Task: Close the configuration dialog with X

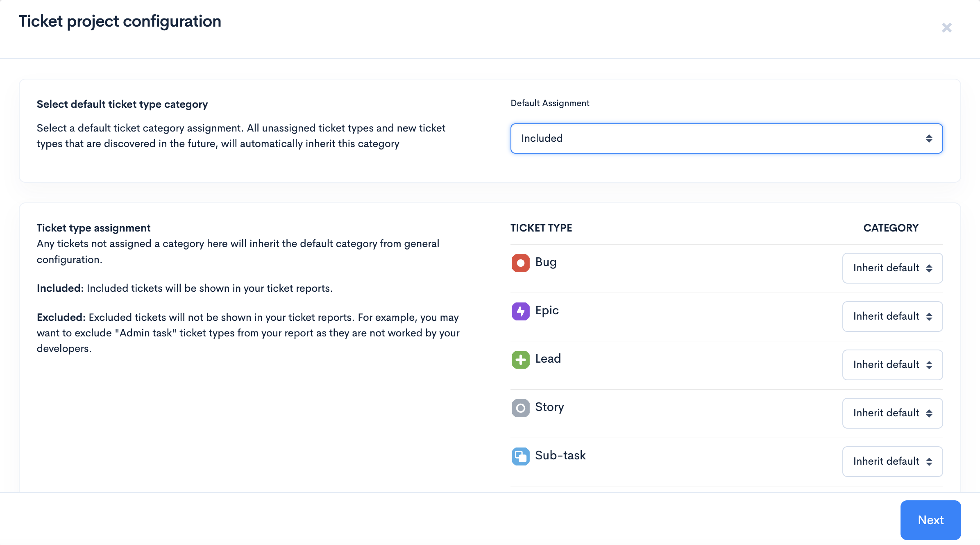Action: click(946, 28)
